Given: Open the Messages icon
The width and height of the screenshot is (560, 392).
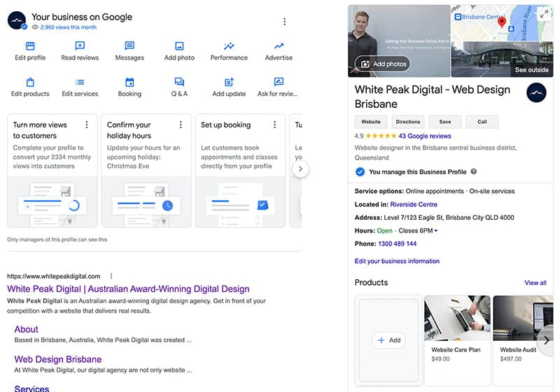Looking at the screenshot, I should coord(129,45).
